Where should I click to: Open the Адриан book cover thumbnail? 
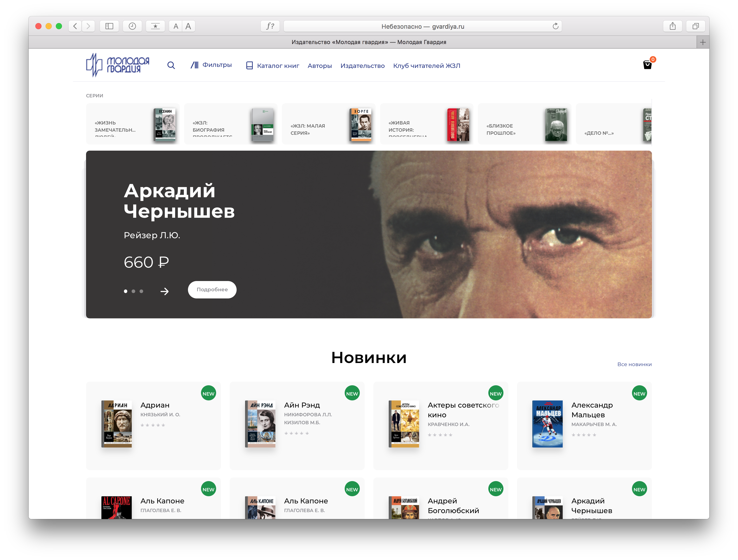point(117,424)
